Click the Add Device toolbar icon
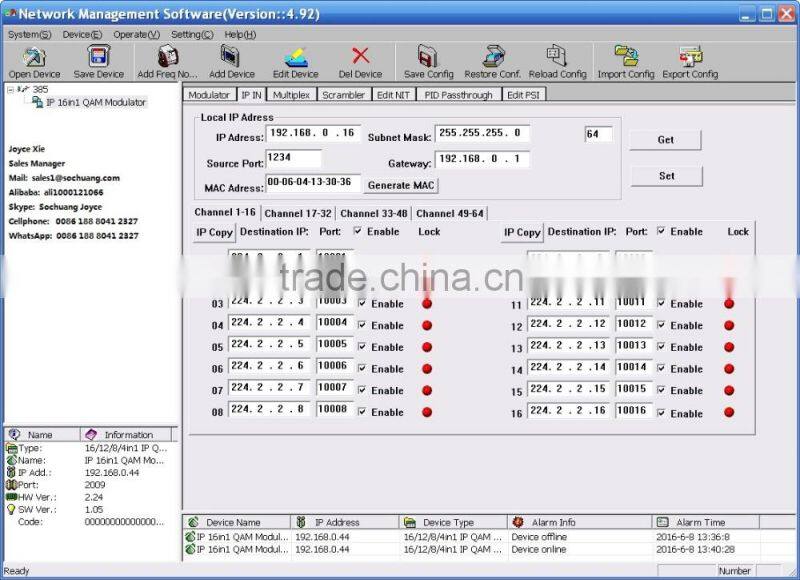The width and height of the screenshot is (800, 580). coord(232,57)
